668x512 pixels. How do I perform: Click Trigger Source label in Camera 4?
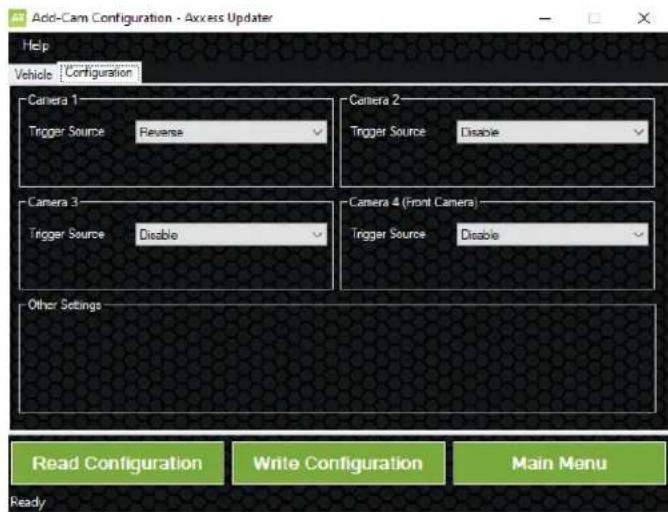click(x=388, y=234)
